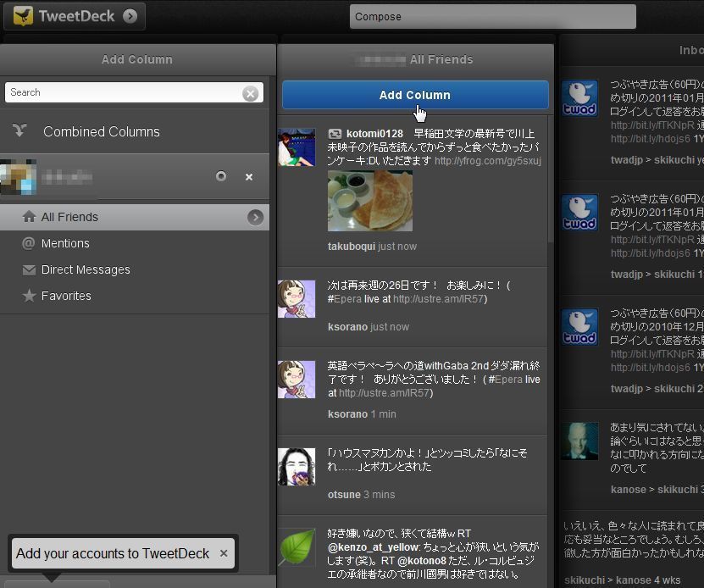704x588 pixels.
Task: Click the #Epera hashtag in the 26日 tweet
Action: 344,299
